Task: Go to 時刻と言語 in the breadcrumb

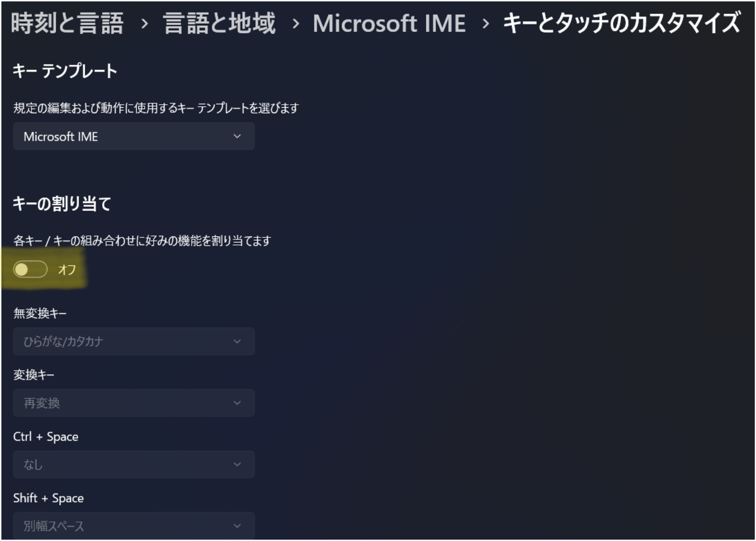Action: 67,24
